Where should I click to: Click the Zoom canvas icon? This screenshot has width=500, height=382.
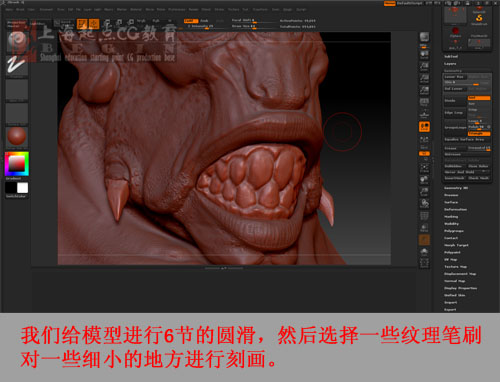tap(424, 67)
